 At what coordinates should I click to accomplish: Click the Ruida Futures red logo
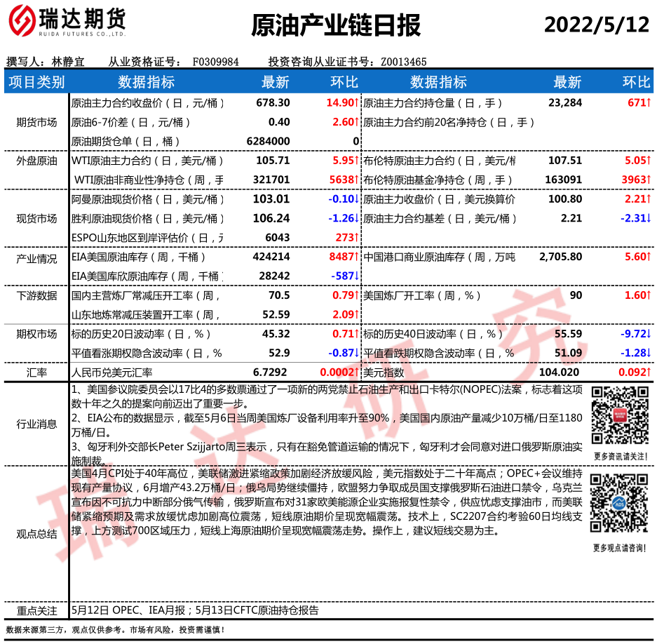click(23, 24)
